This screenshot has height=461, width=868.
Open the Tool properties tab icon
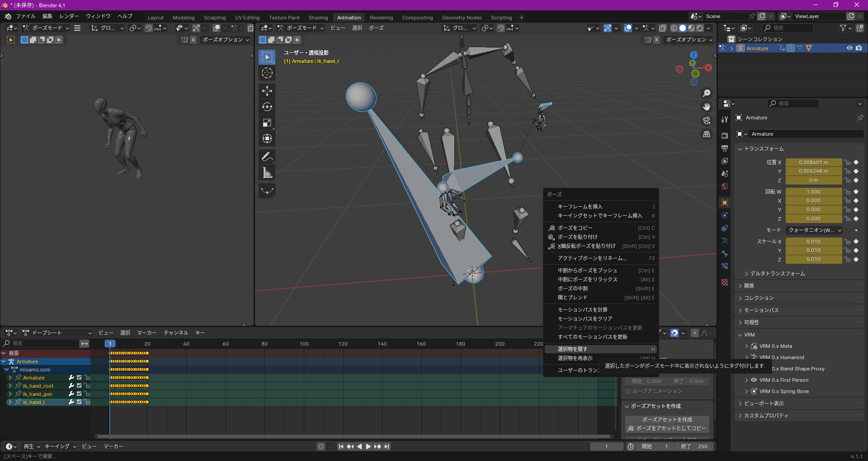point(725,119)
